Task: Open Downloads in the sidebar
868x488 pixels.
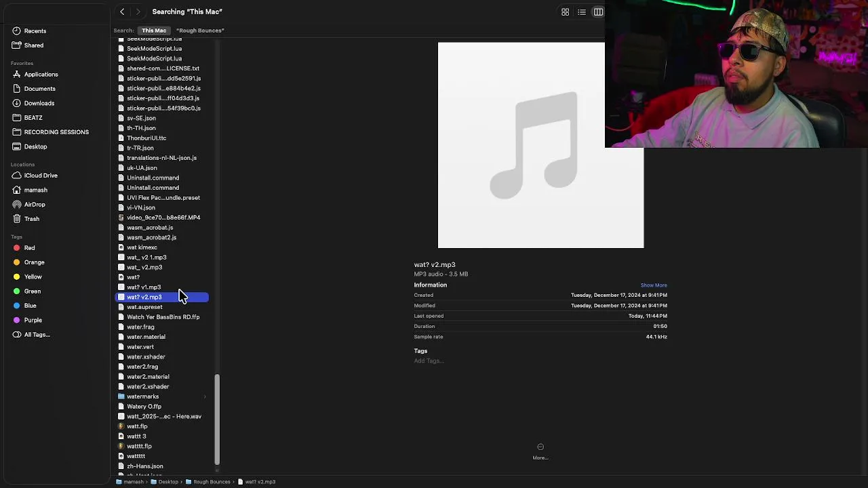Action: [39, 103]
